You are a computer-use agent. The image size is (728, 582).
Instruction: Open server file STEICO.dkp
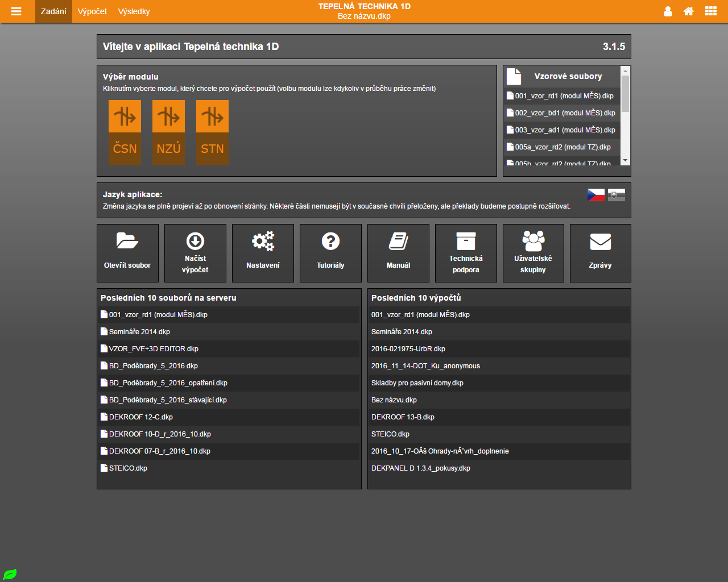click(x=229, y=468)
